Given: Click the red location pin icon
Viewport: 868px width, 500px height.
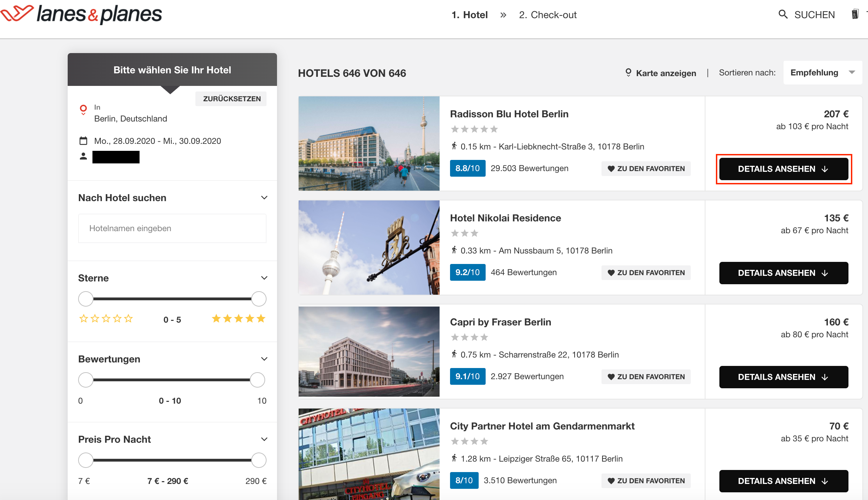Looking at the screenshot, I should pos(83,110).
